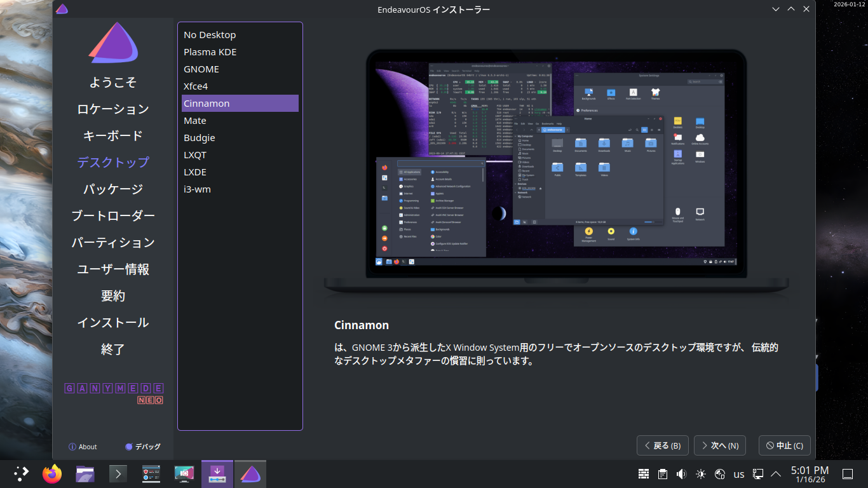Switch to the キーボード sidebar step
The width and height of the screenshot is (868, 488).
click(x=113, y=136)
